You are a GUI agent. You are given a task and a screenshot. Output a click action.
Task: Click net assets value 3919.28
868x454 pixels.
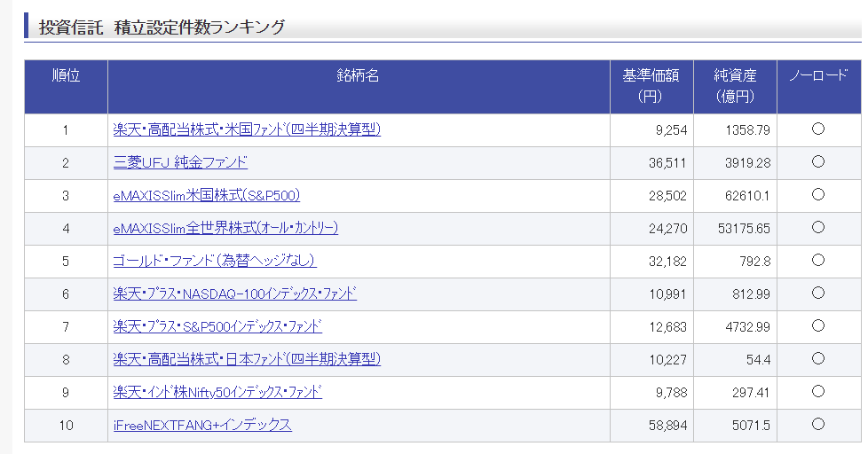click(747, 163)
